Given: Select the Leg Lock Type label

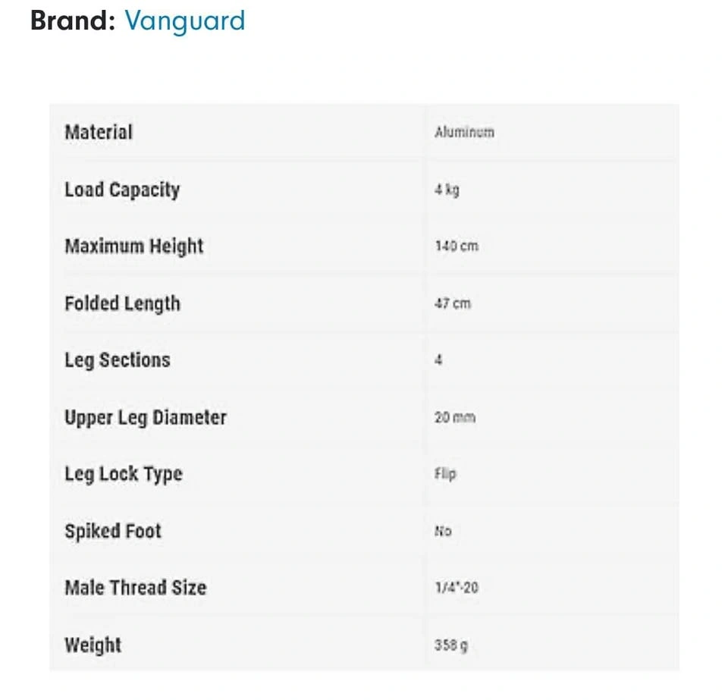Looking at the screenshot, I should (124, 475).
